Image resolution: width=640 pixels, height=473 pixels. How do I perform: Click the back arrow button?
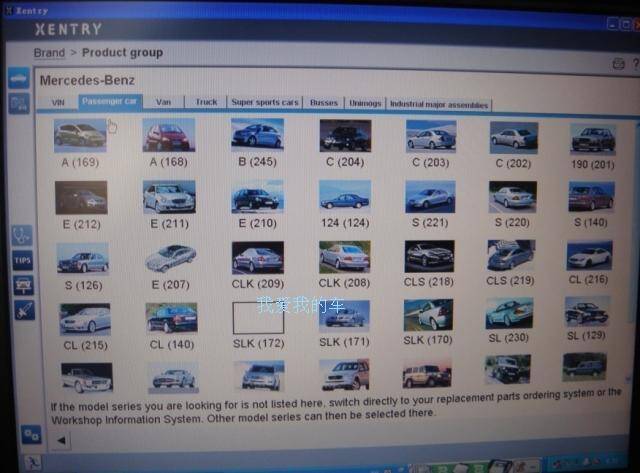[61, 440]
